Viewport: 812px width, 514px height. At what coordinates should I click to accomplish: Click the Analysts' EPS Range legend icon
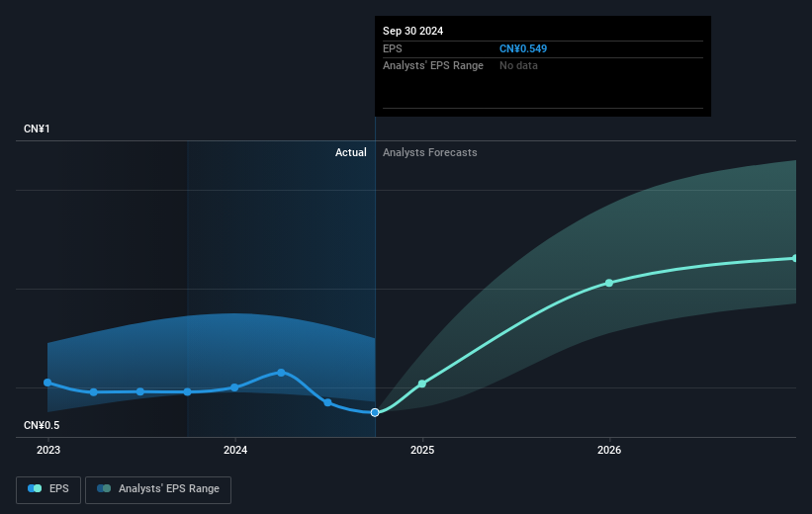pos(104,488)
